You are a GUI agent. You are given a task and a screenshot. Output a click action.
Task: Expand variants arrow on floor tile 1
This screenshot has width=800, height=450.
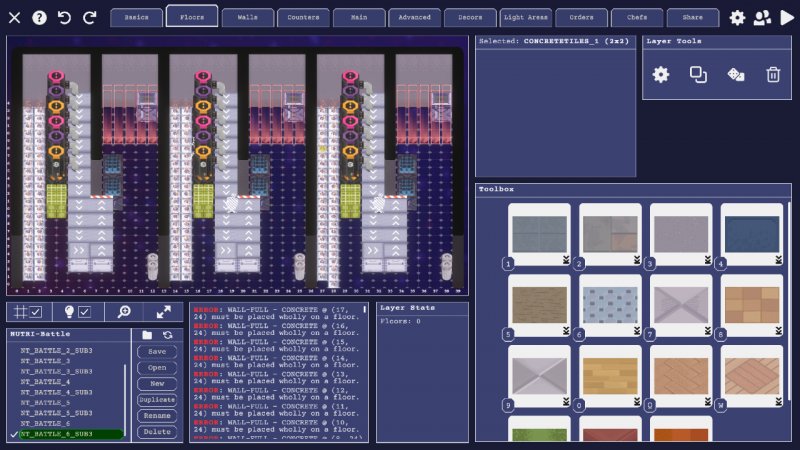[x=565, y=260]
